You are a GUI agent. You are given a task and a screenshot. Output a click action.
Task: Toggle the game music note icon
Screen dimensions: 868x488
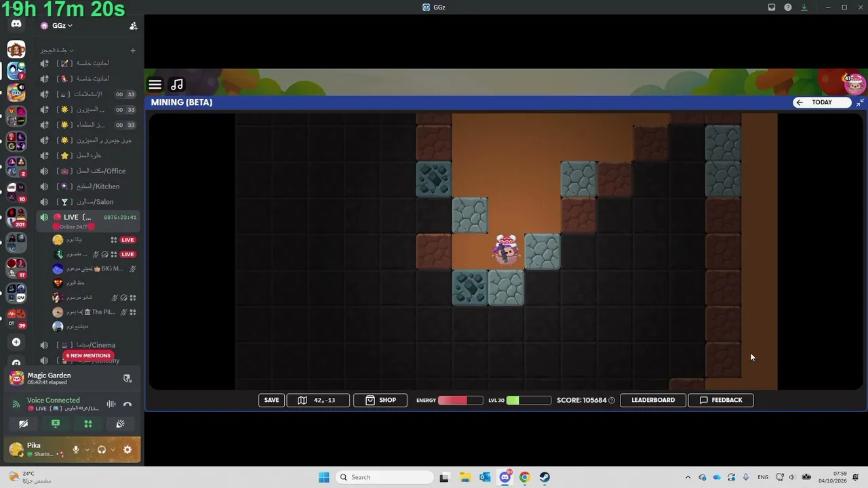click(177, 85)
